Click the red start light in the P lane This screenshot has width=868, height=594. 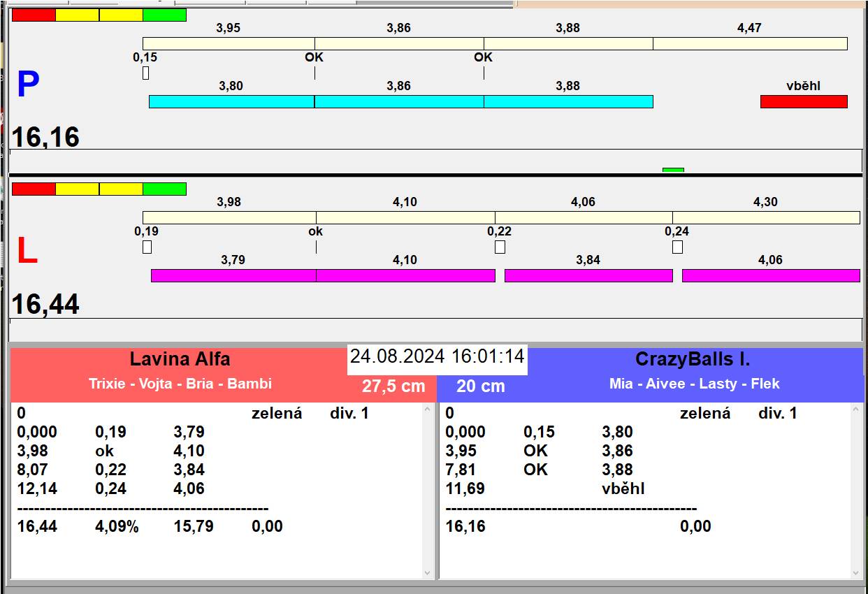[x=34, y=15]
